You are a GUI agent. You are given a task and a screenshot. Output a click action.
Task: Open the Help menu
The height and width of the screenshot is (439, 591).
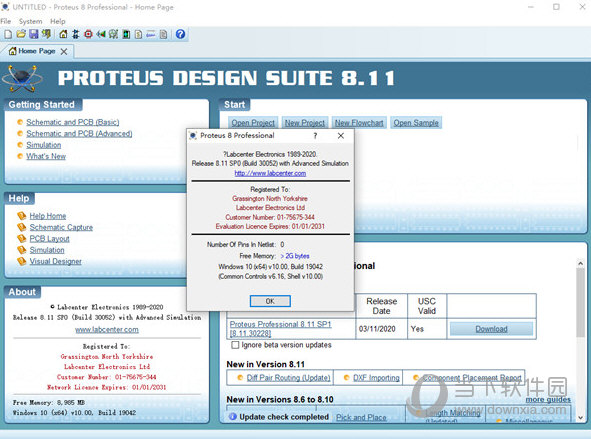point(58,21)
